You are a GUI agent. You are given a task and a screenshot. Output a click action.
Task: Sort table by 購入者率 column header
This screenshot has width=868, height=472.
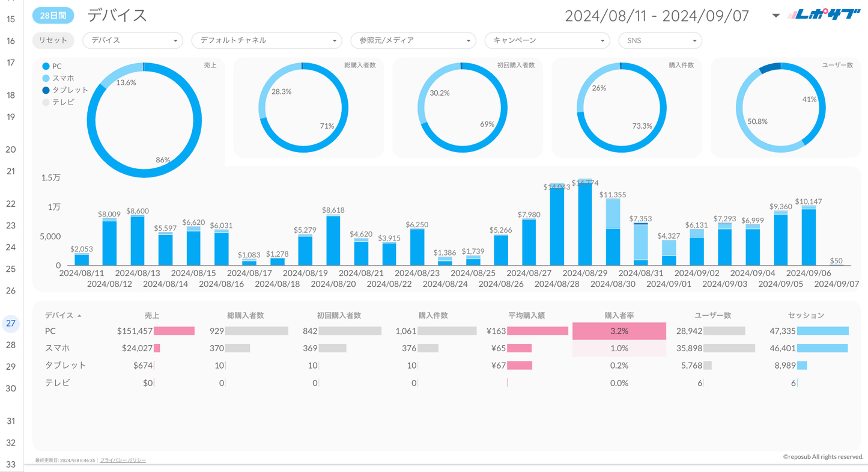[x=619, y=315]
